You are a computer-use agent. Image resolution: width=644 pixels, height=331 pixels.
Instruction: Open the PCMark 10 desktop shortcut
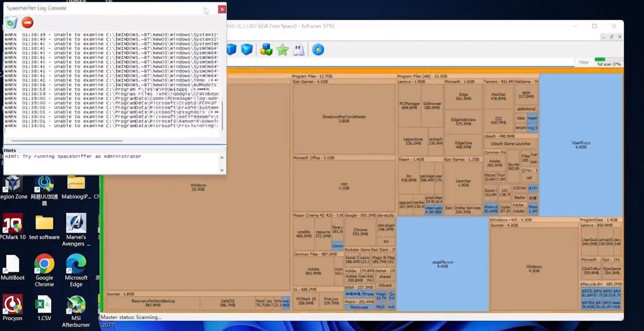(x=13, y=227)
